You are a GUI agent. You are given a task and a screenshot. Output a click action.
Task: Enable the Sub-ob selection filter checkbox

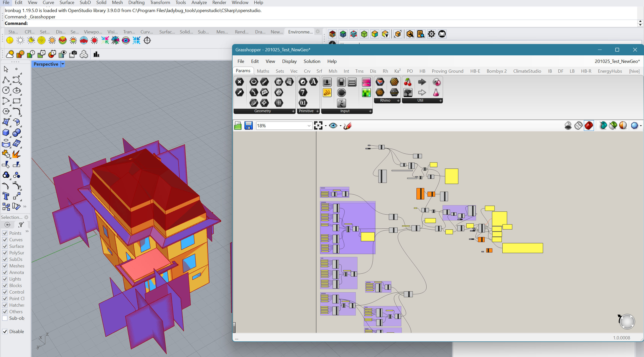5,318
